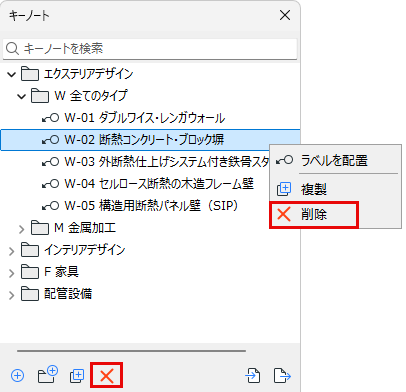
Task: Click the duplicate icon in bottom toolbar
Action: pyautogui.click(x=77, y=376)
